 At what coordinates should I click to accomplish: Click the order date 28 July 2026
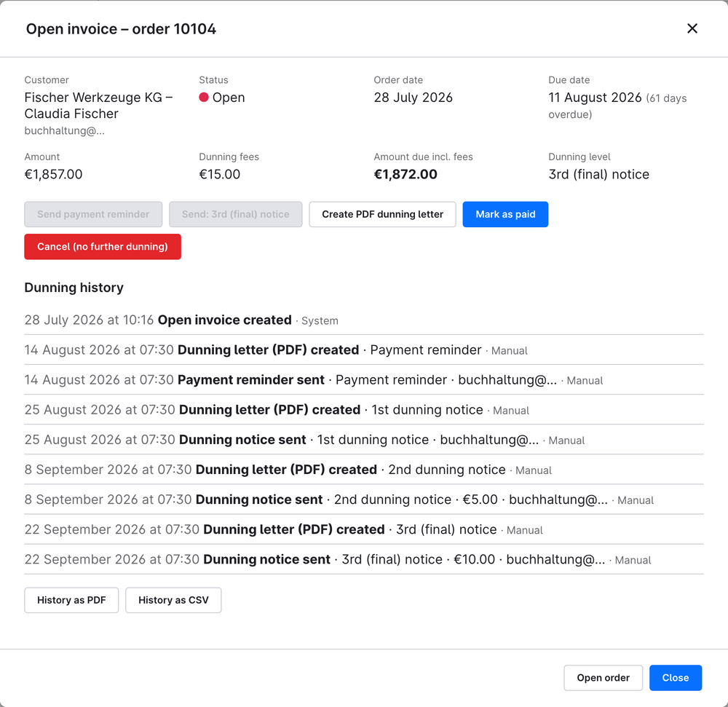click(414, 98)
